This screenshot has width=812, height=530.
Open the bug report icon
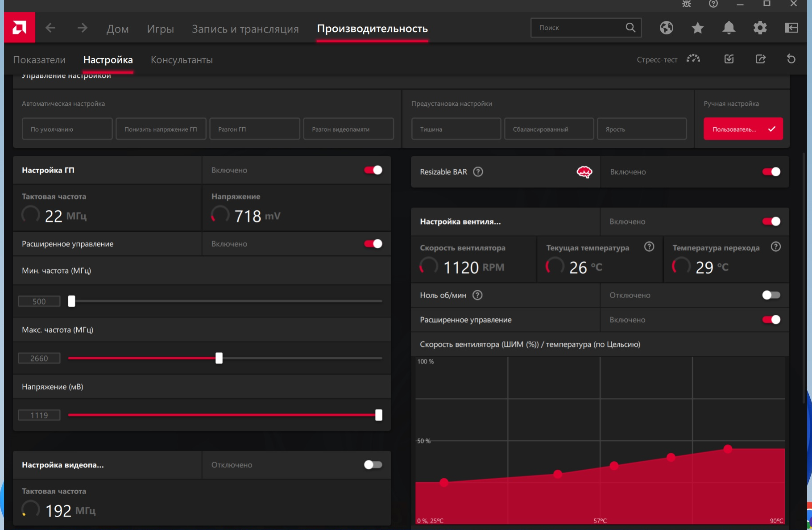click(687, 4)
